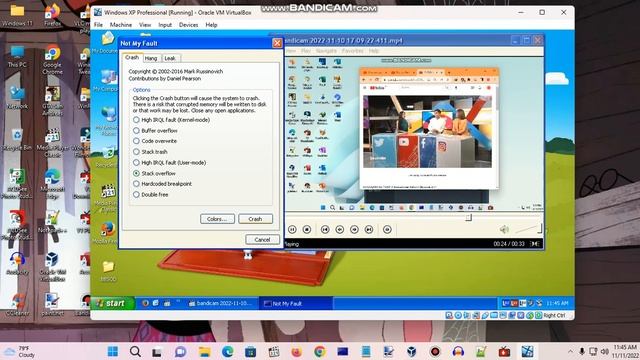
Task: Click the video frame in media player
Action: coord(414,133)
